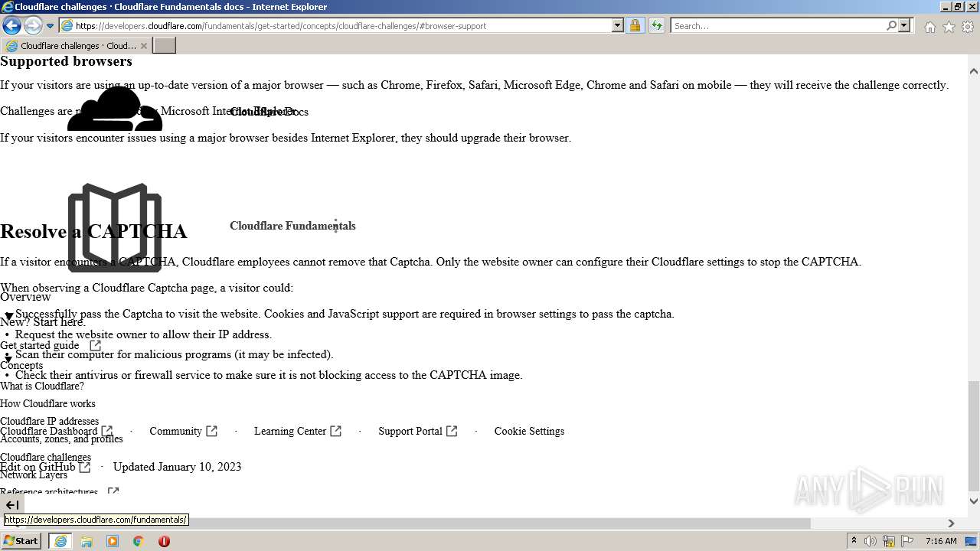Click the vertical scrollbar thumb

tap(974, 436)
